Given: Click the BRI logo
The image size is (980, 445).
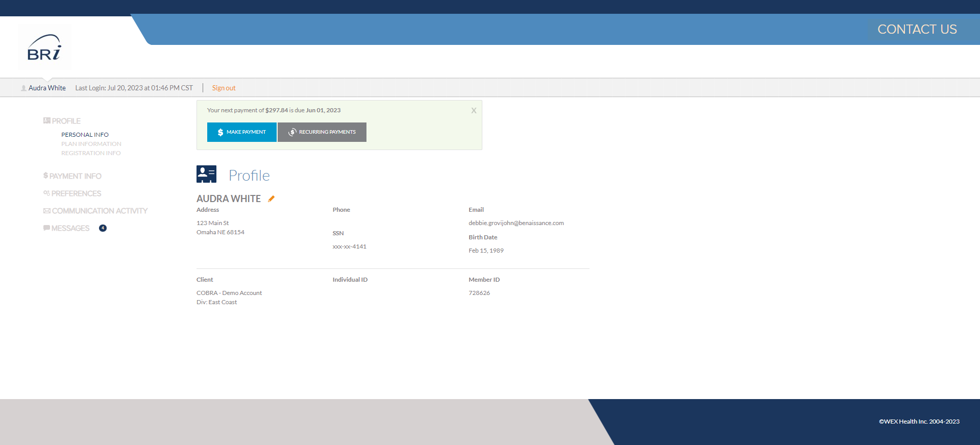Looking at the screenshot, I should 44,47.
